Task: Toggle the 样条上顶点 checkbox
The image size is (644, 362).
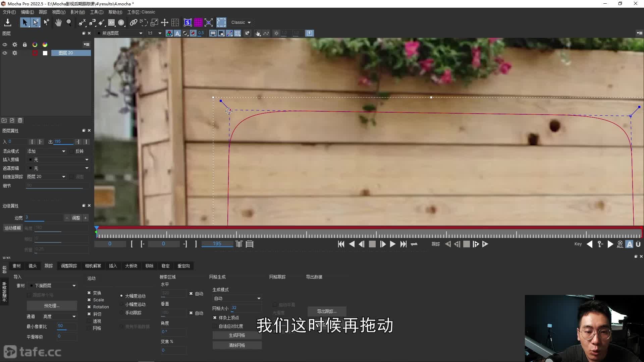Action: click(215, 318)
